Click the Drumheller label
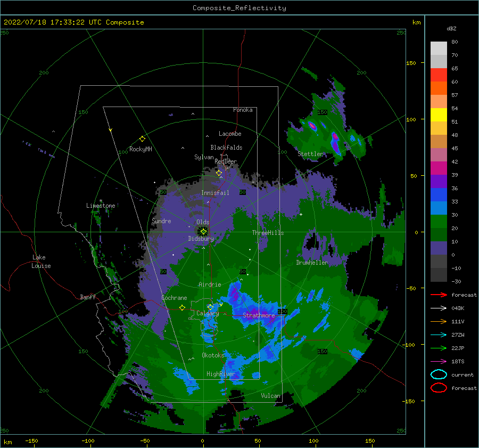479x448 pixels. coord(312,263)
